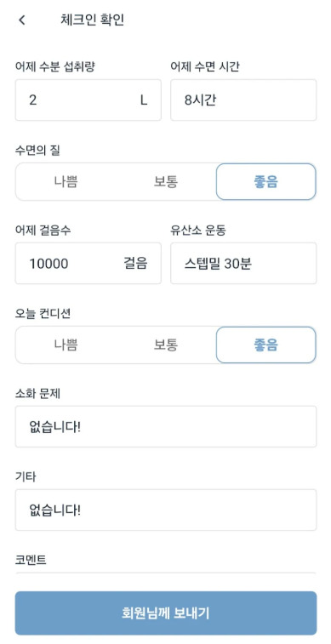Select 보통 for 수면의 질
Image resolution: width=331 pixels, height=644 pixels.
pos(166,182)
